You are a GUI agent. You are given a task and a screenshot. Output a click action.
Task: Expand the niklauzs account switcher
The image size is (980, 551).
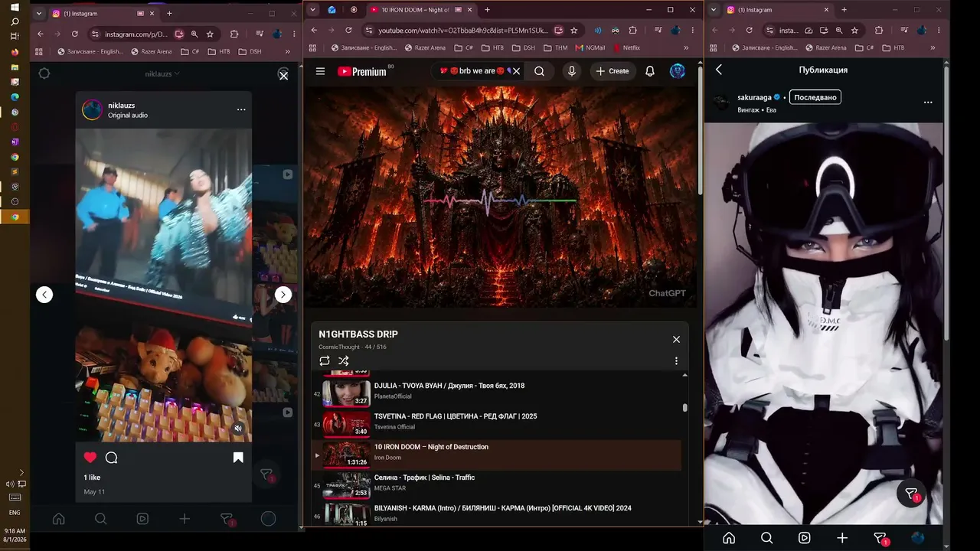click(163, 73)
